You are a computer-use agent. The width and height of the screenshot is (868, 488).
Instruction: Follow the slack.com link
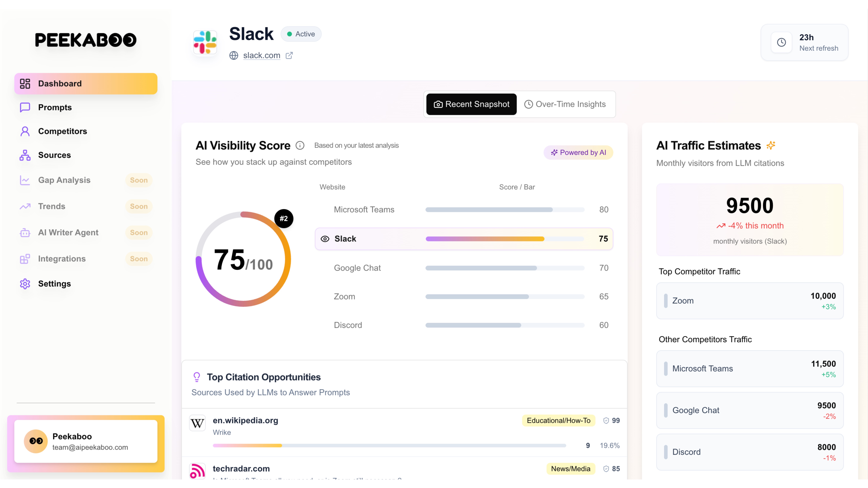261,55
